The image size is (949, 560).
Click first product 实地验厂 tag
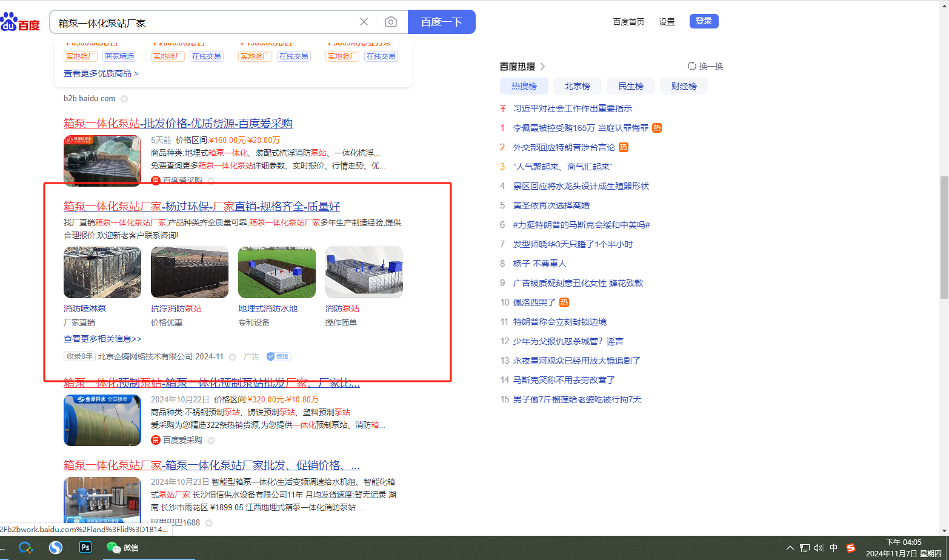[x=81, y=56]
